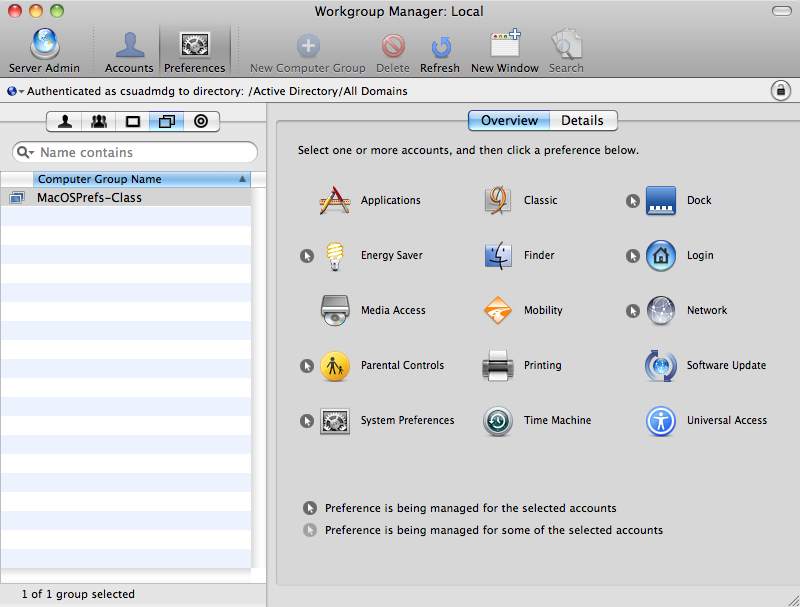Select the MacOSPrefs-Class computer group

pyautogui.click(x=126, y=197)
